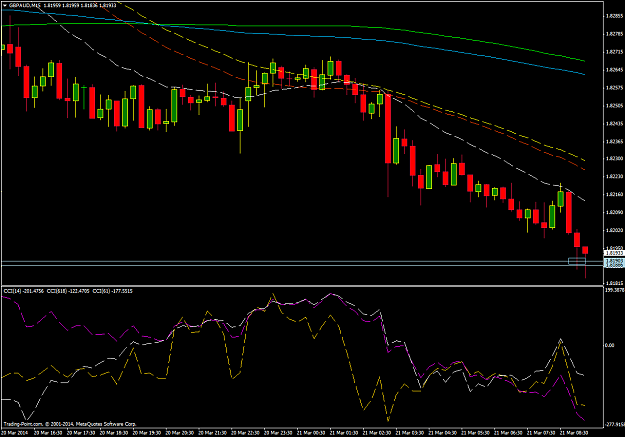Click the 20 Mar 2014 date label

click(15, 433)
